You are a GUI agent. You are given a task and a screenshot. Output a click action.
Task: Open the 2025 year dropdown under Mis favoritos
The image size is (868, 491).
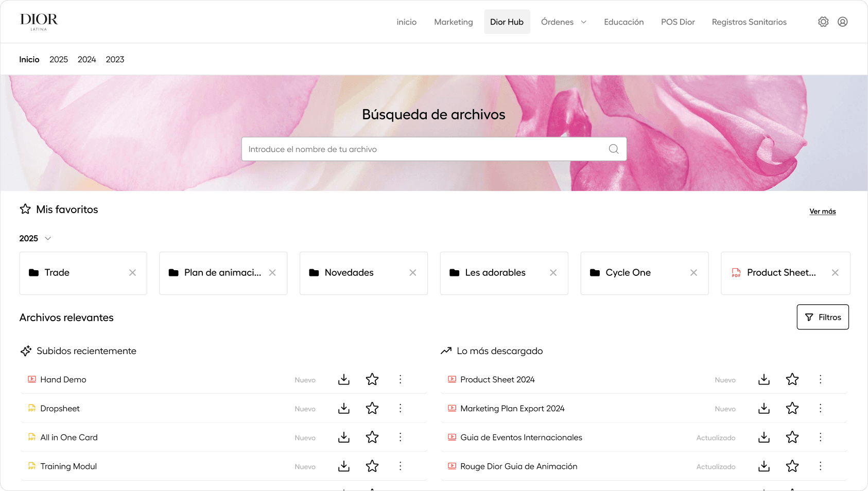[35, 238]
